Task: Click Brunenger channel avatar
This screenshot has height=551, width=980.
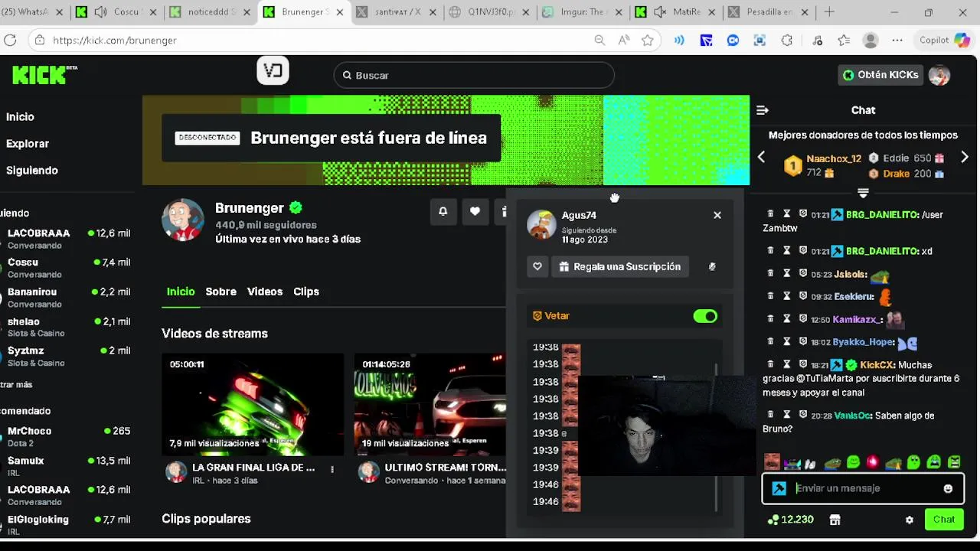Action: click(183, 220)
